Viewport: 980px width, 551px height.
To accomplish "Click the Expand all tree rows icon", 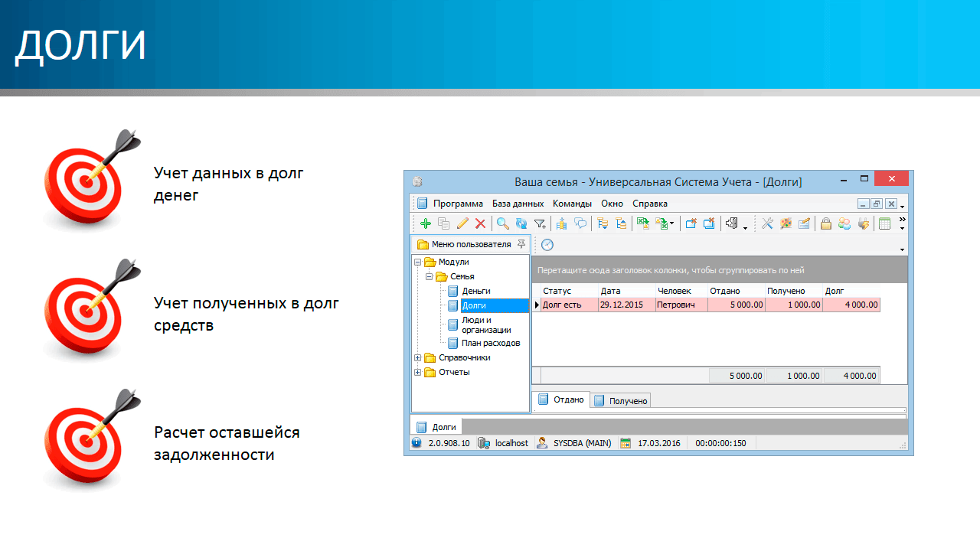I will coord(603,223).
